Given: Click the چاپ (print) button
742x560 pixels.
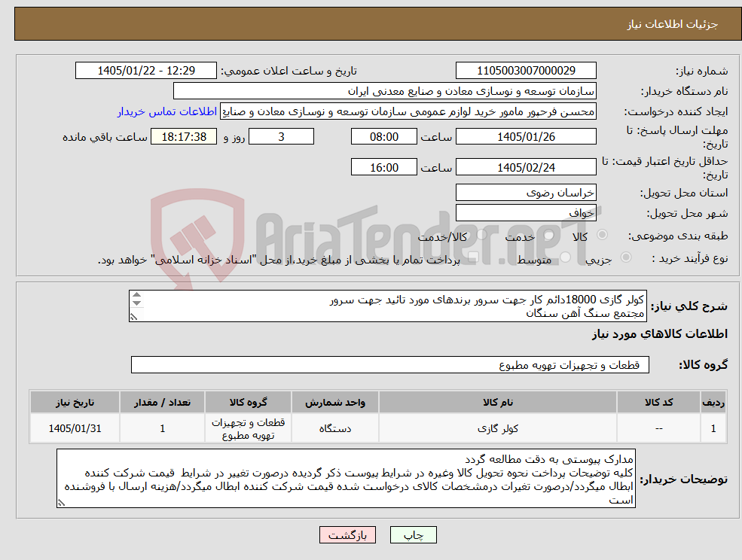Looking at the screenshot, I should pos(413,535).
